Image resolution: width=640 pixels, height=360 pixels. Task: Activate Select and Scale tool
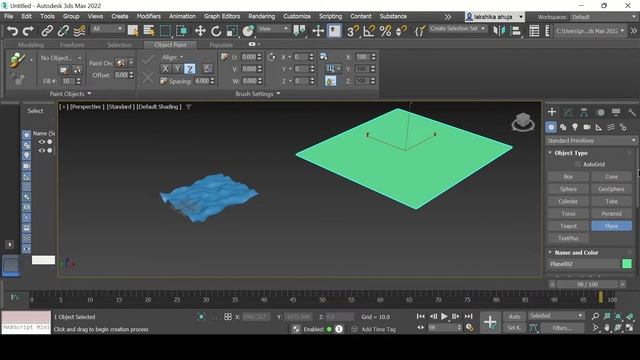coord(232,31)
